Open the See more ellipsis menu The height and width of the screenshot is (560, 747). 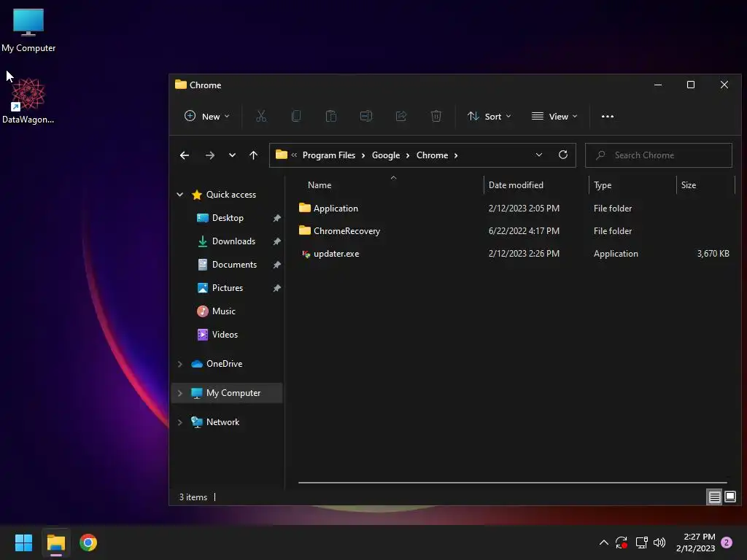click(x=608, y=116)
